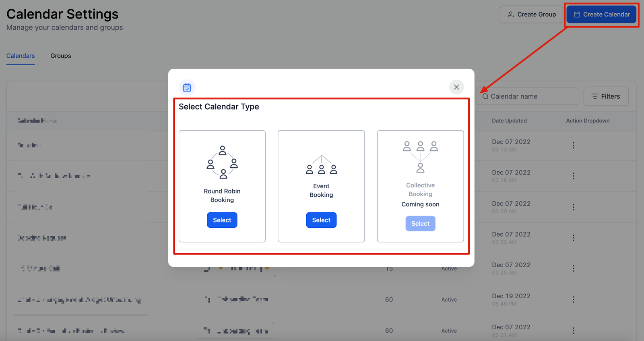Select Event Booking calendar type

point(321,220)
